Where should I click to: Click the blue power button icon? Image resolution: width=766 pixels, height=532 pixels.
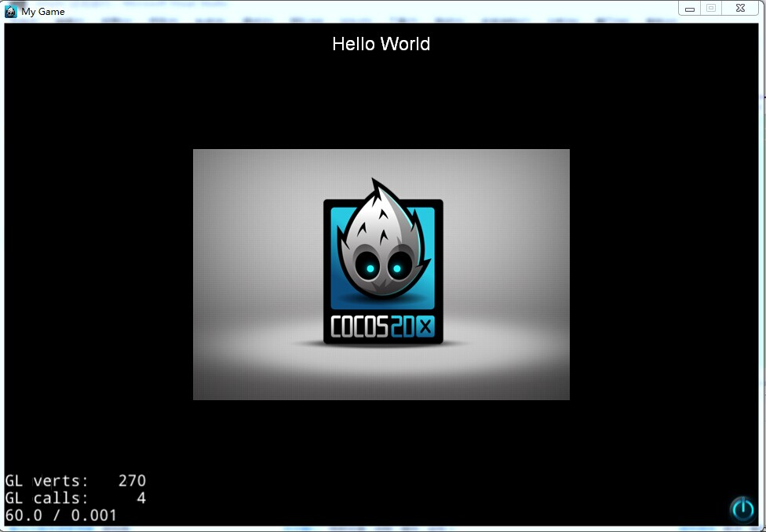click(743, 509)
